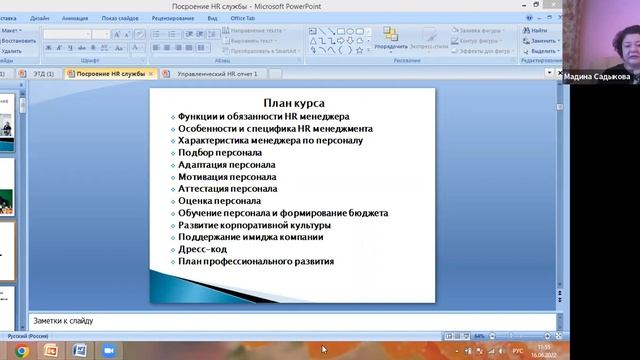Clear all formatting with the eraser icon

pos(140,35)
